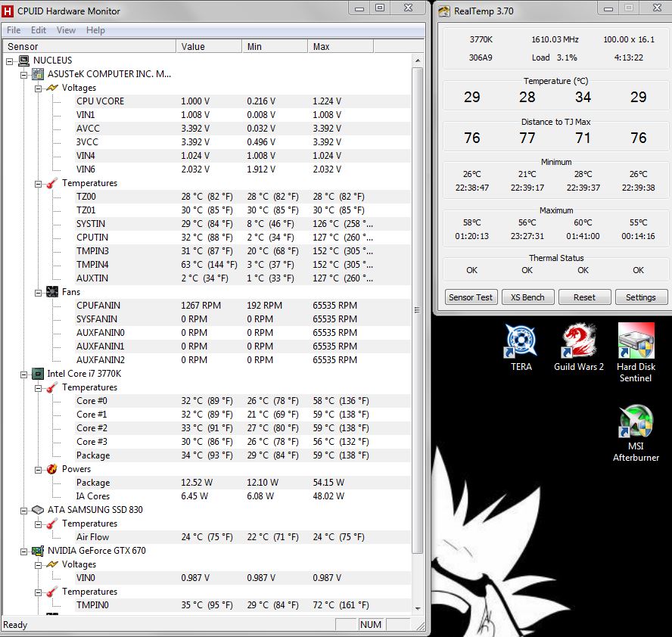Viewport: 672px width, 637px height.
Task: Click the CPUID Hardware Monitor title bar icon
Action: pyautogui.click(x=8, y=11)
